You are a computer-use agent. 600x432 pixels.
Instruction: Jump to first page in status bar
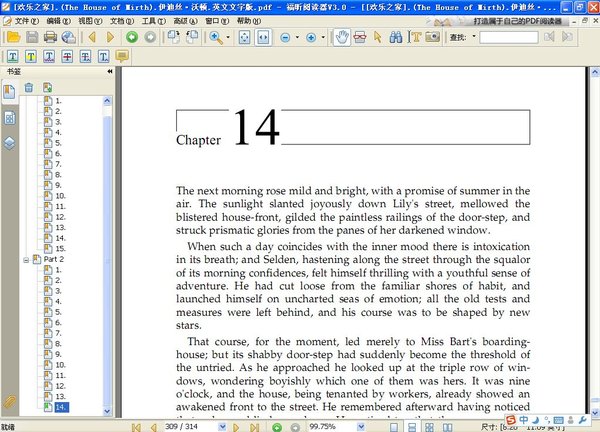(x=136, y=427)
